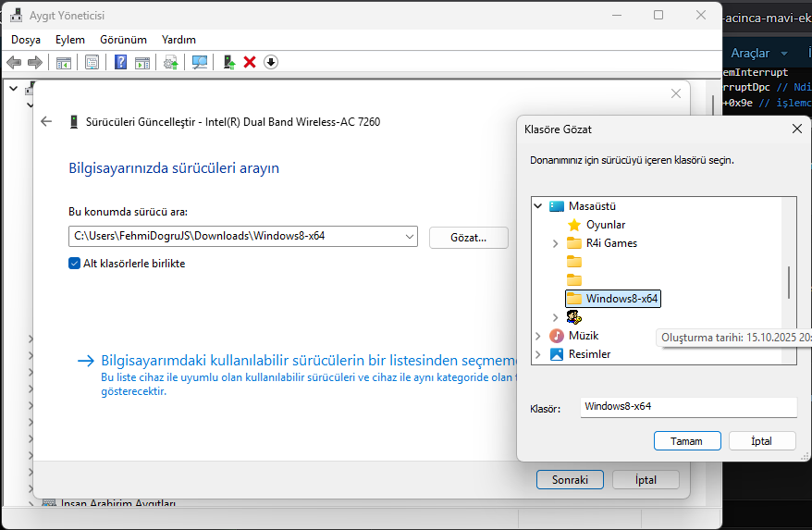
Task: Open the driver path dropdown arrow
Action: tap(409, 236)
